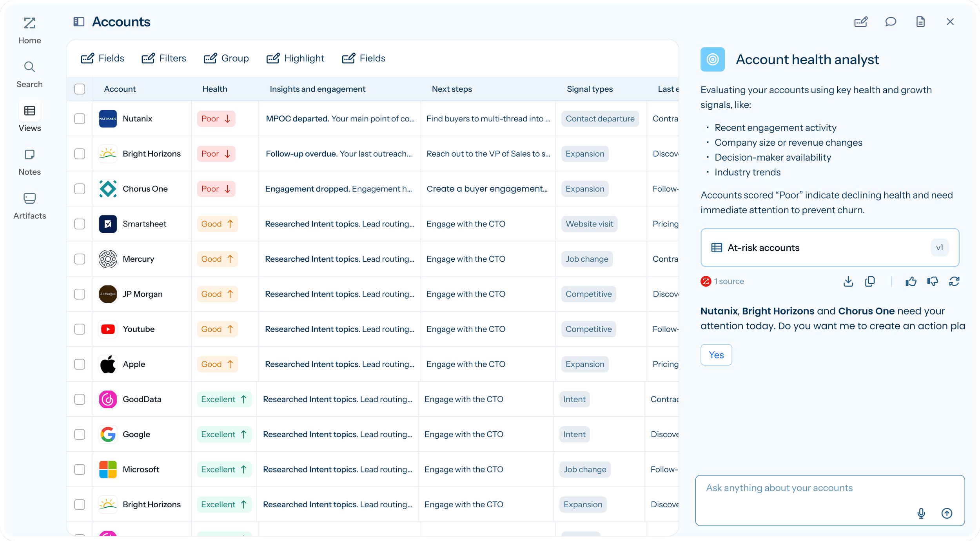Open the chat bubble icon in the top right
This screenshot has width=980, height=541.
tap(891, 22)
